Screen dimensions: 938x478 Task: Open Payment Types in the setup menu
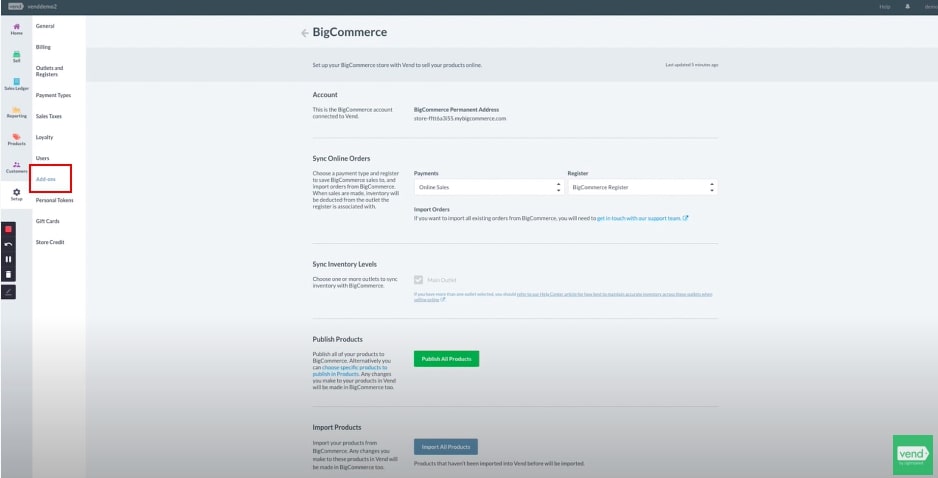53,95
